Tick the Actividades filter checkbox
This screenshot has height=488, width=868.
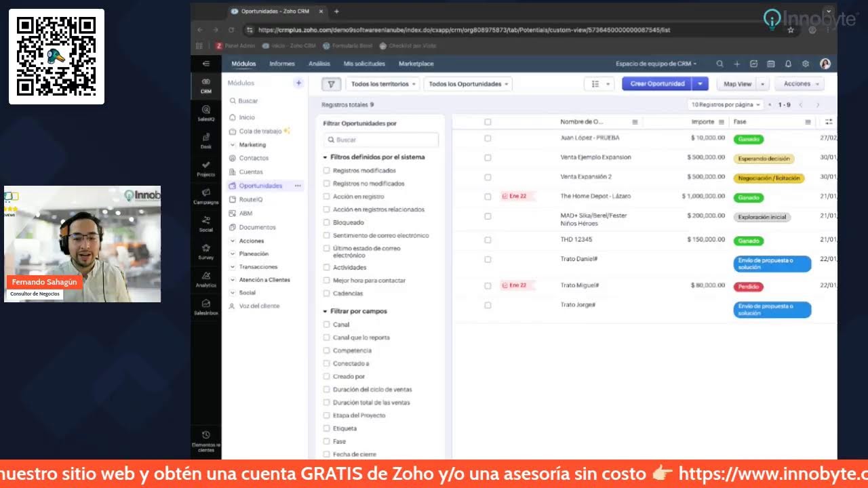tap(327, 268)
